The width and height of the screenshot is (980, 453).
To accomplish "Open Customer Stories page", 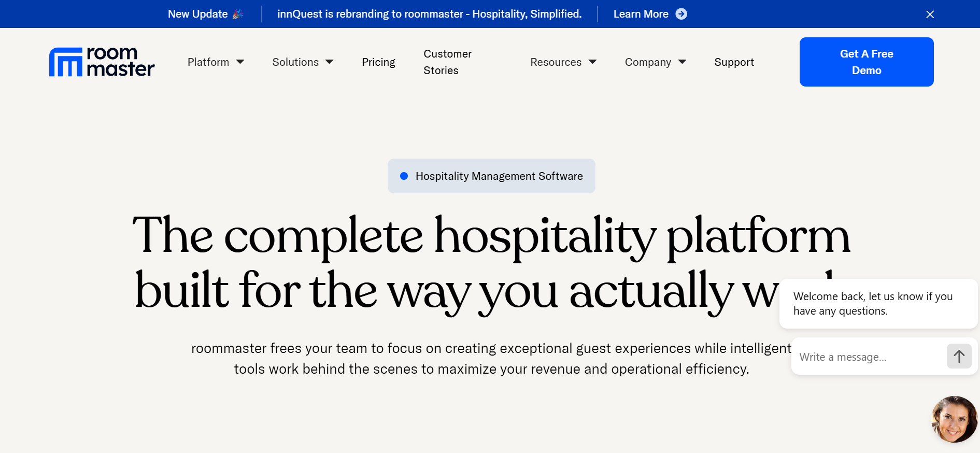I will pos(448,62).
